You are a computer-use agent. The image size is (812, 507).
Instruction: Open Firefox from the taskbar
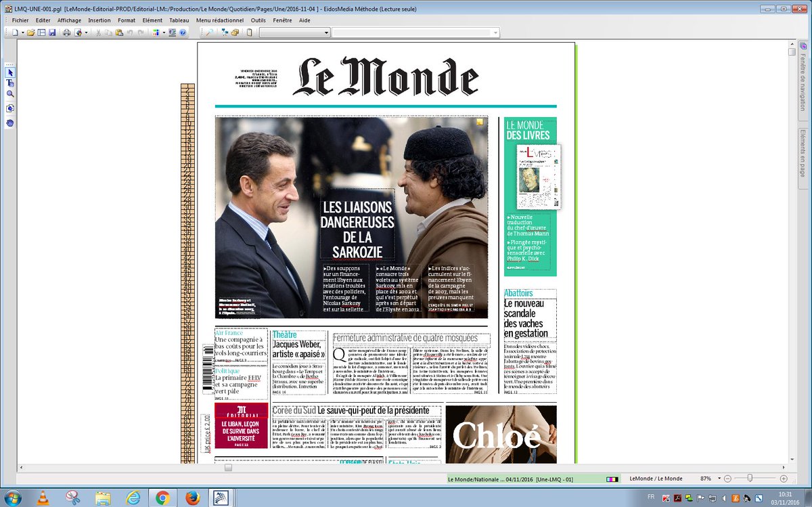pos(191,498)
